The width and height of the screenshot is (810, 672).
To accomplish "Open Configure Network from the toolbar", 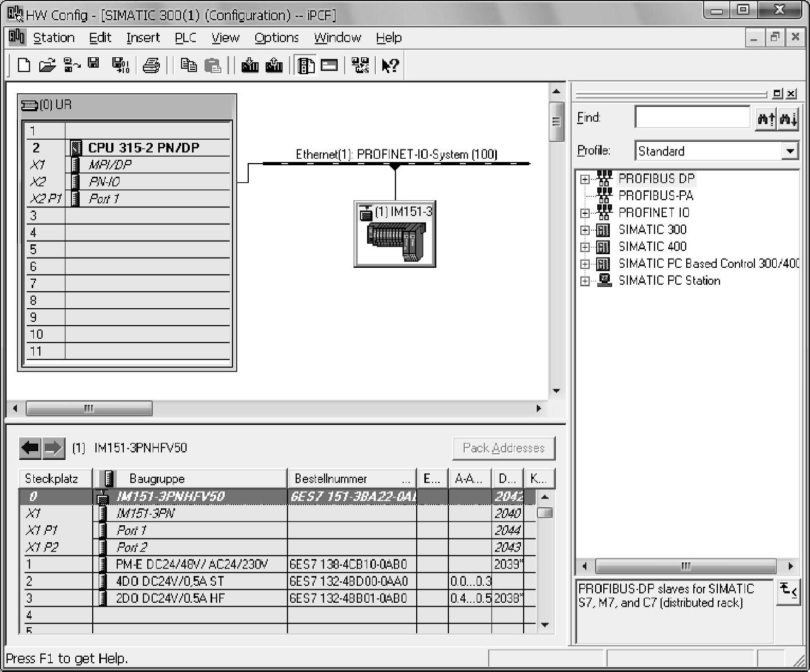I will [x=360, y=65].
